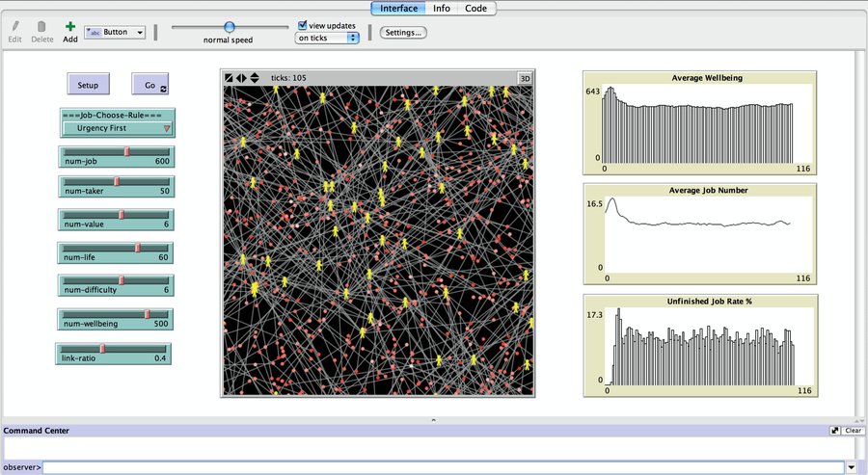
Task: Click the green Add plus icon
Action: (70, 27)
